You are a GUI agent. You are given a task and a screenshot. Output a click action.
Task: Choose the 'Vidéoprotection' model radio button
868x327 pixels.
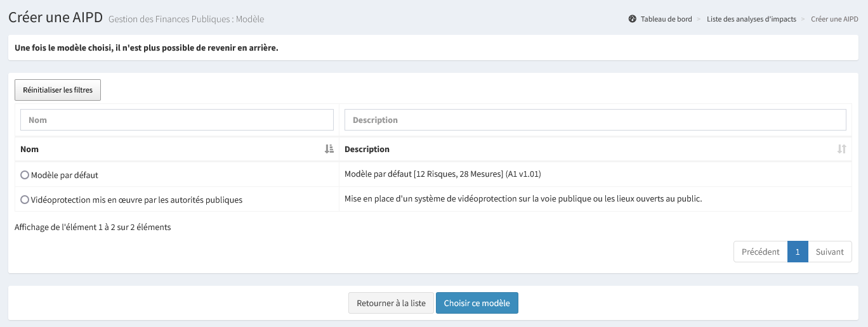click(25, 200)
